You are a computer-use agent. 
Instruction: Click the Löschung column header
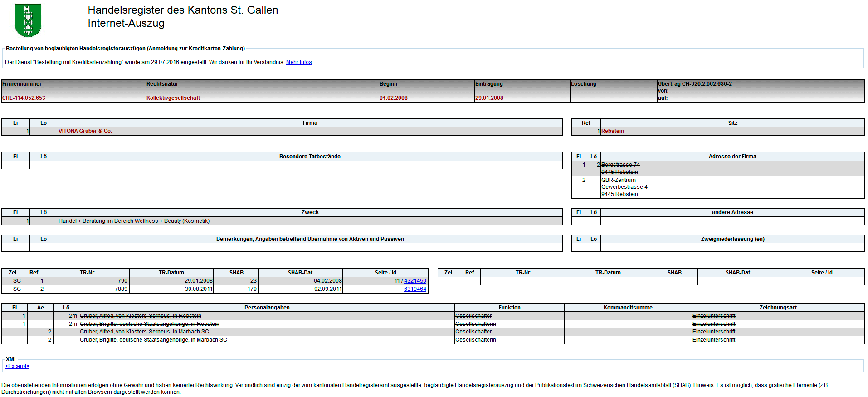[x=584, y=84]
